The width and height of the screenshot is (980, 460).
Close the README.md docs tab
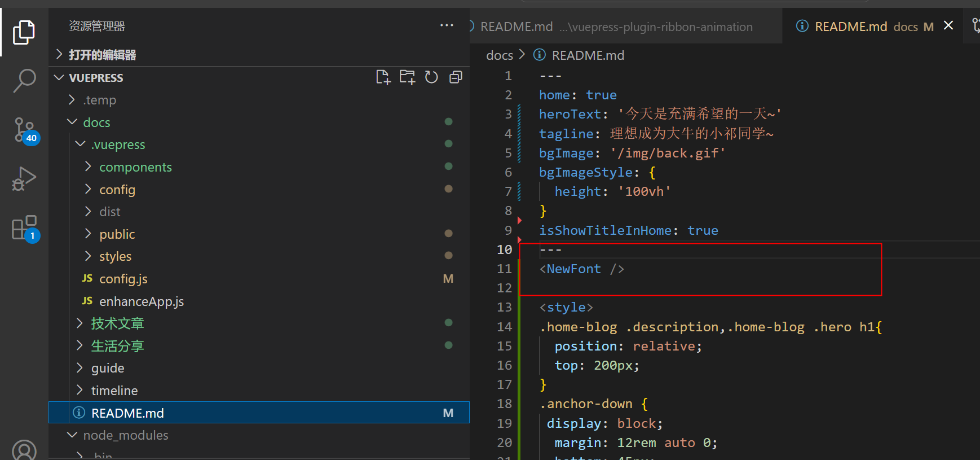pyautogui.click(x=948, y=25)
